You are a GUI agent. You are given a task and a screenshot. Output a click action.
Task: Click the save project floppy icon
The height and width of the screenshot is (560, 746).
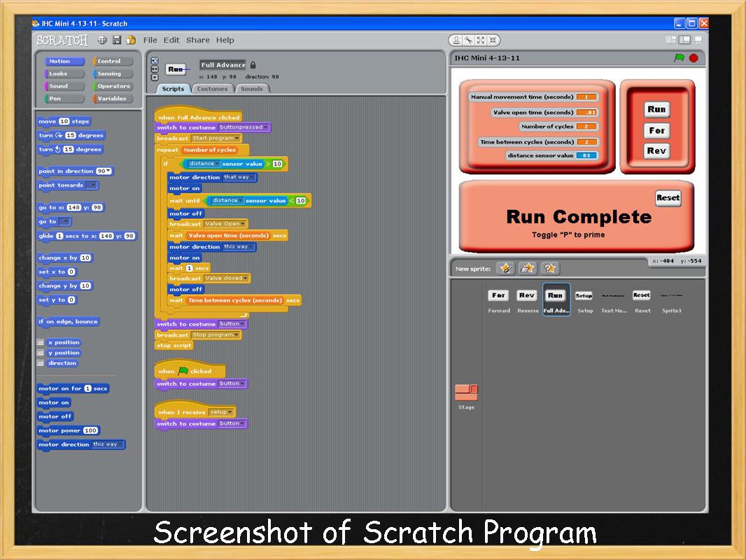117,40
